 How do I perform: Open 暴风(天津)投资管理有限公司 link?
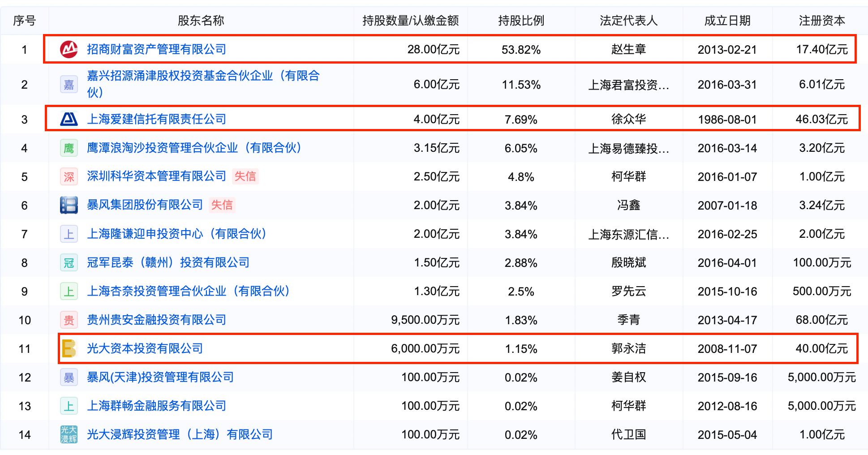point(160,377)
